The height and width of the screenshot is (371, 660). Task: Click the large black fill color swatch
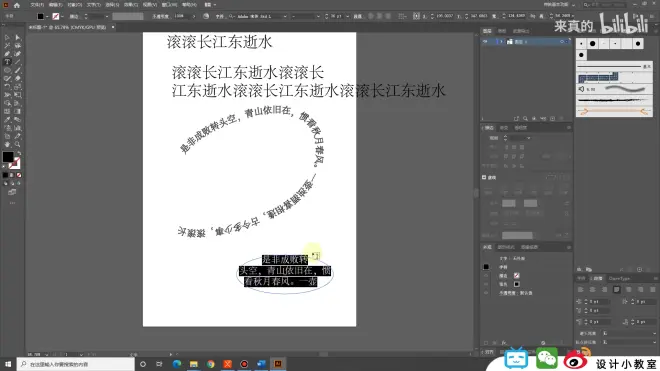tap(8, 157)
